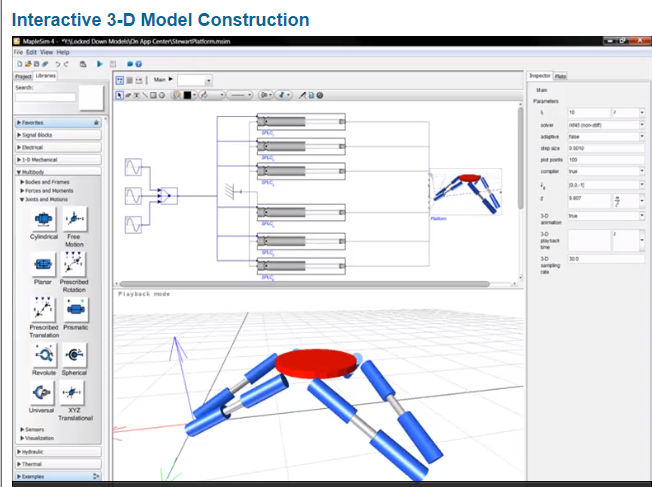The image size is (652, 487).
Task: Select the Prismatic joint icon
Action: click(x=74, y=309)
